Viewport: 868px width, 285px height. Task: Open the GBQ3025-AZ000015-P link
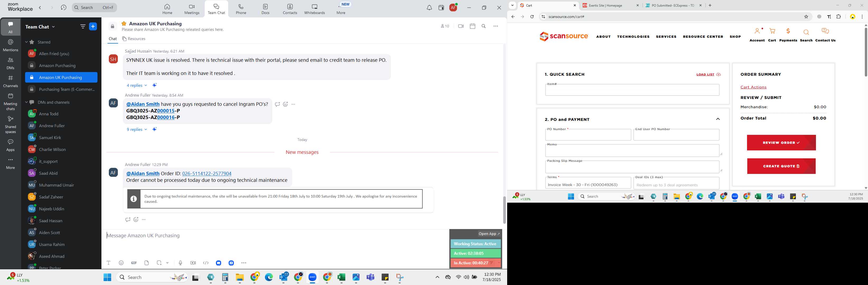166,111
